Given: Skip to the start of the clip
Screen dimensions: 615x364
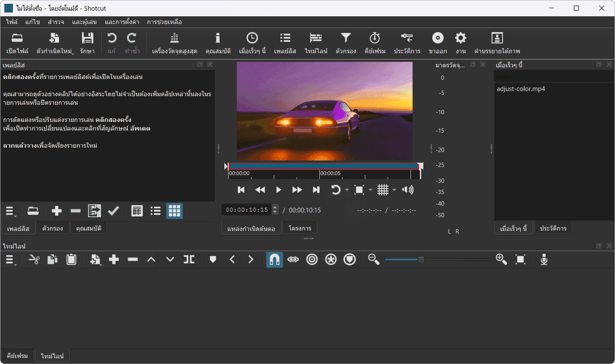Looking at the screenshot, I should pyautogui.click(x=241, y=190).
